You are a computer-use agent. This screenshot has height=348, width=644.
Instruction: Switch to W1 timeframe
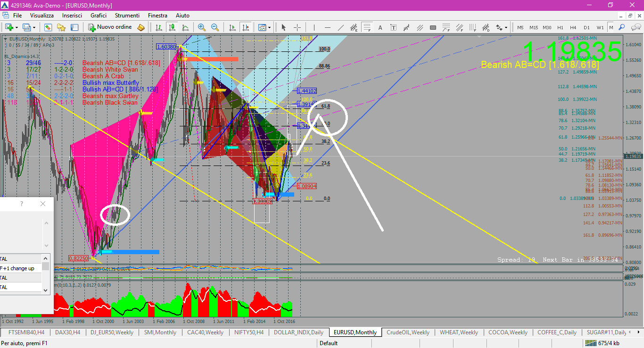(x=600, y=27)
